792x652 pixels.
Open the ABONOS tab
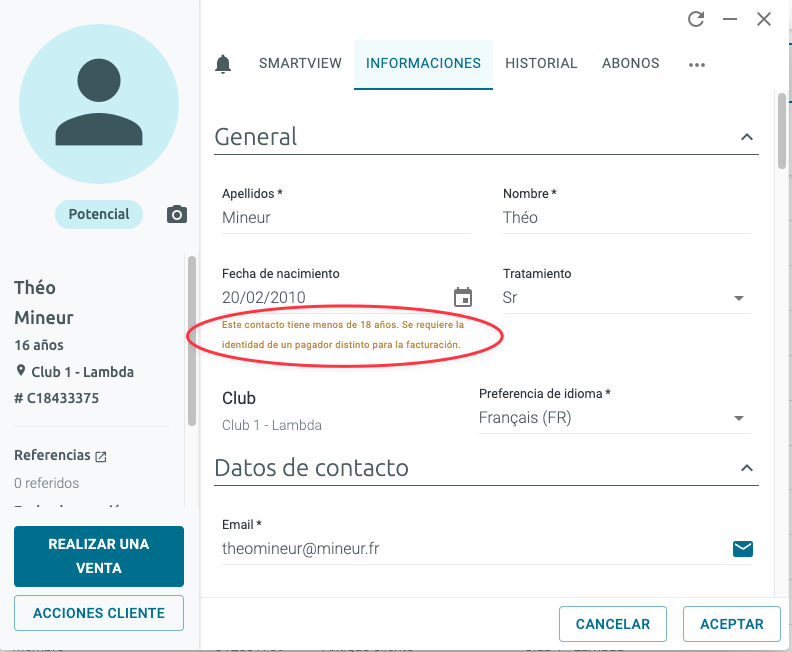click(630, 63)
